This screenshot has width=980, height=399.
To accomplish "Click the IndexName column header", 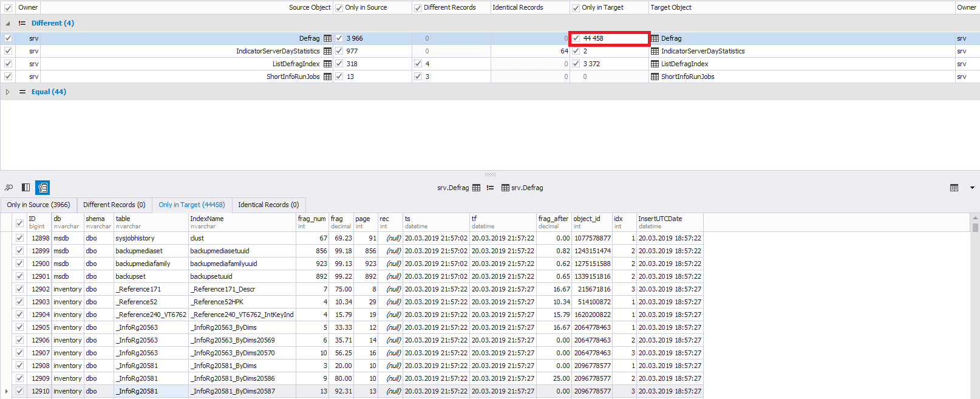I will [242, 222].
